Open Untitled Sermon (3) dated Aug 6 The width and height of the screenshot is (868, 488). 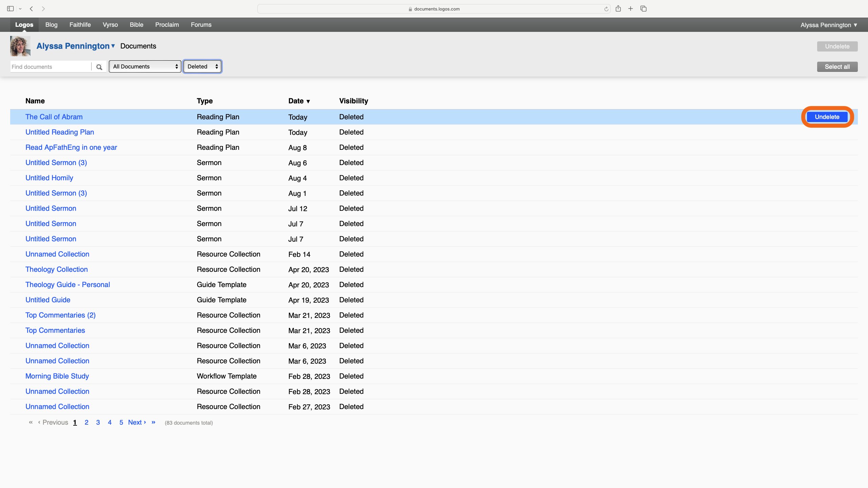coord(56,163)
